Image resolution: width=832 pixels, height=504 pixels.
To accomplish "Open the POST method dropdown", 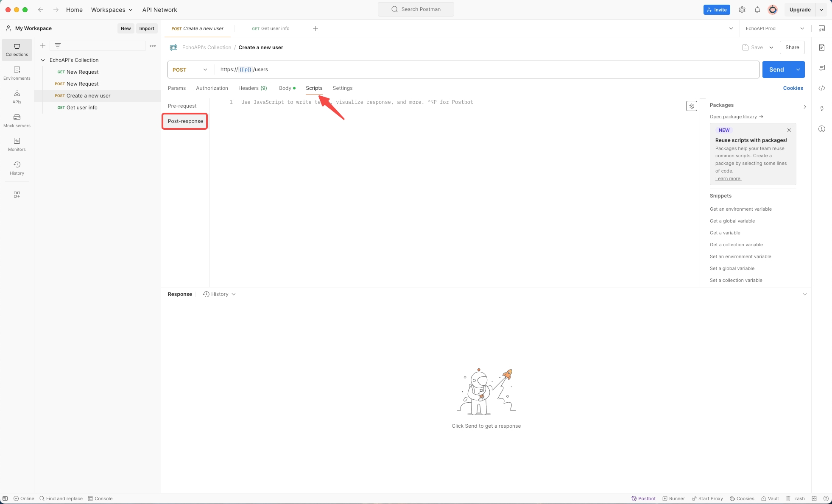I will point(190,70).
